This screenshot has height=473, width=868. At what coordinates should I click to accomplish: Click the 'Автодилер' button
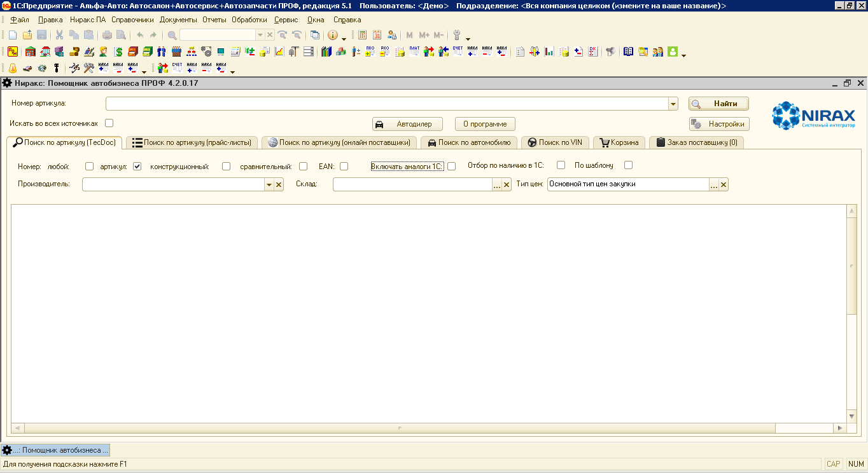(x=407, y=124)
